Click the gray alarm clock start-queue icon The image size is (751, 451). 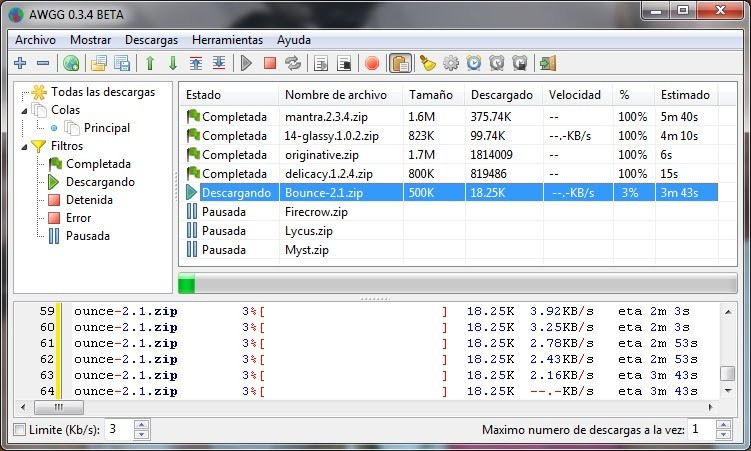coord(497,63)
